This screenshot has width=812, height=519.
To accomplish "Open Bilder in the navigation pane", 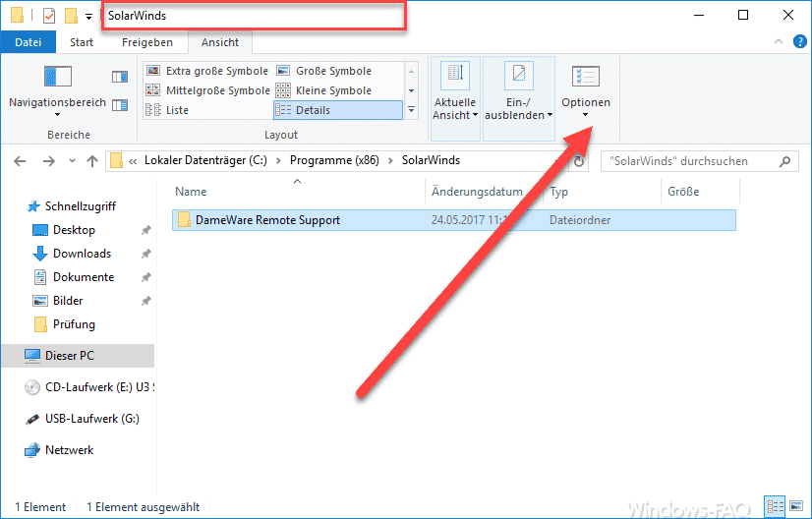I will coord(68,301).
